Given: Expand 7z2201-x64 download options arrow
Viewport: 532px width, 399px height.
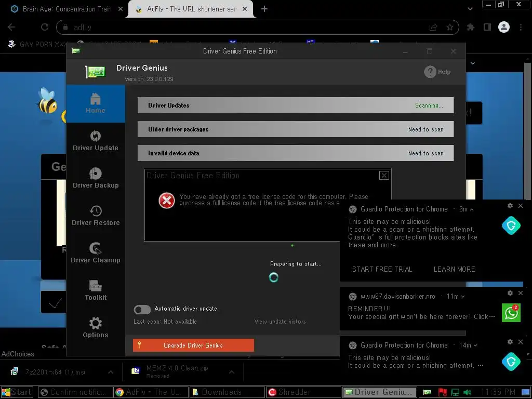Looking at the screenshot, I should 111,372.
